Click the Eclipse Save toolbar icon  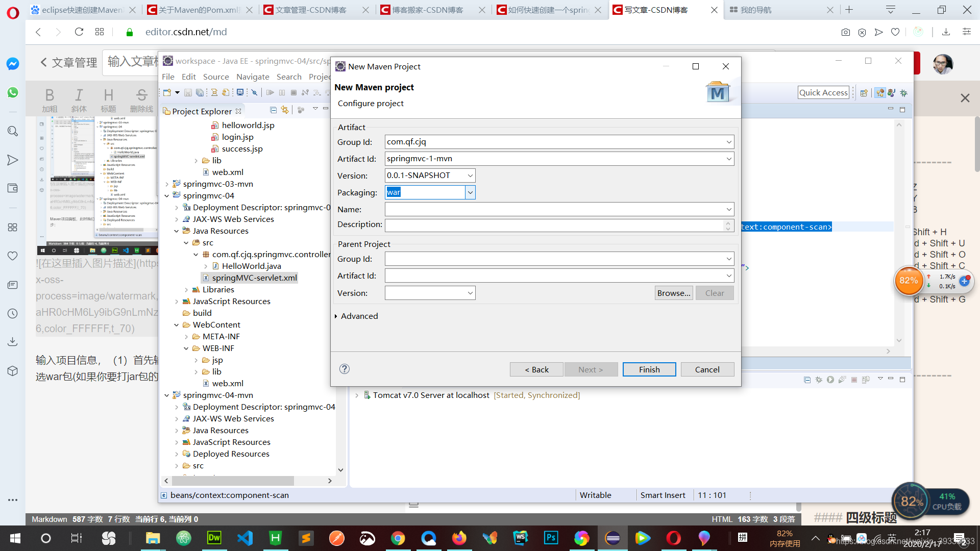pyautogui.click(x=188, y=92)
